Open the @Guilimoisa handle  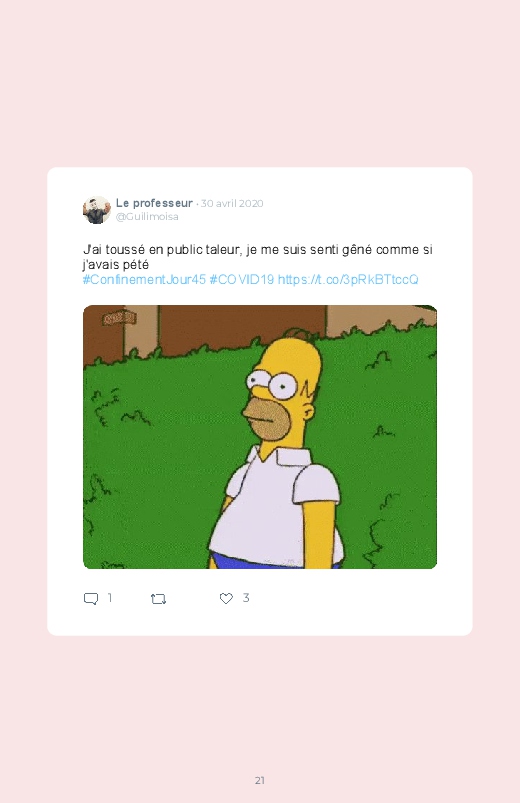(x=147, y=217)
